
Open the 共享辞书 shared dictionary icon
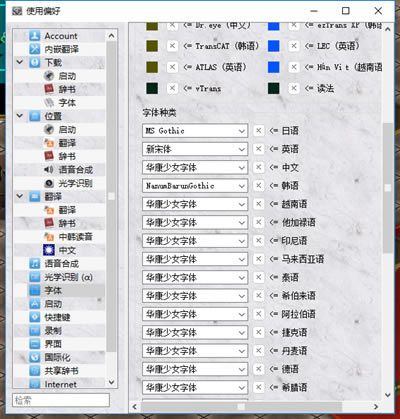pos(35,371)
